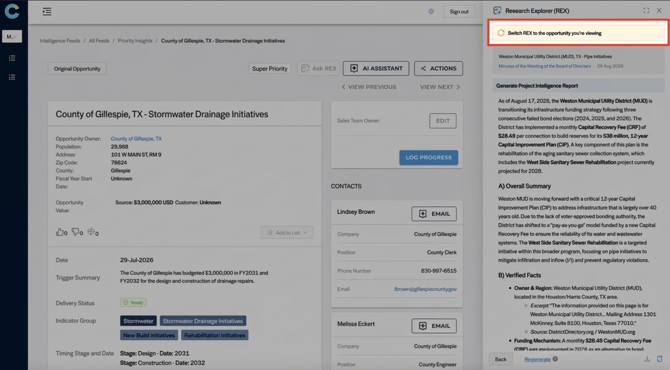Screen dimensions: 670x370
Task: Click phone number 830-997-6515
Action: pyautogui.click(x=438, y=271)
